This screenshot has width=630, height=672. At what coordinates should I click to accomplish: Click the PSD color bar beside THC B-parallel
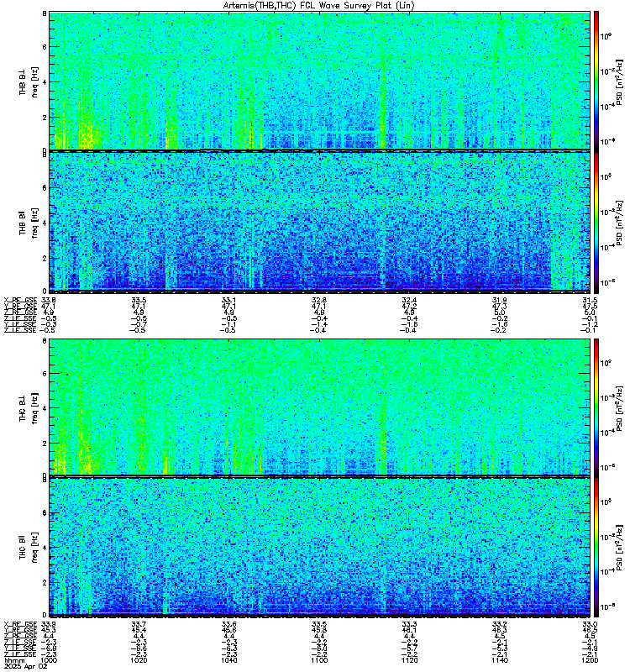(596, 548)
